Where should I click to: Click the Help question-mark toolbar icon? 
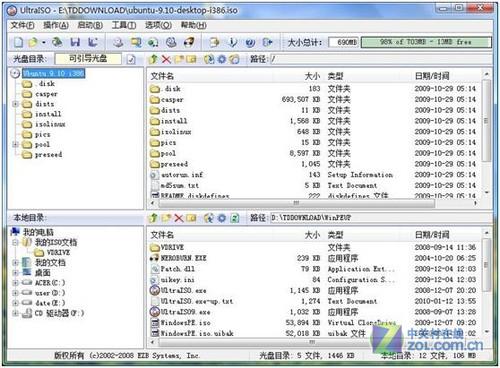[250, 42]
